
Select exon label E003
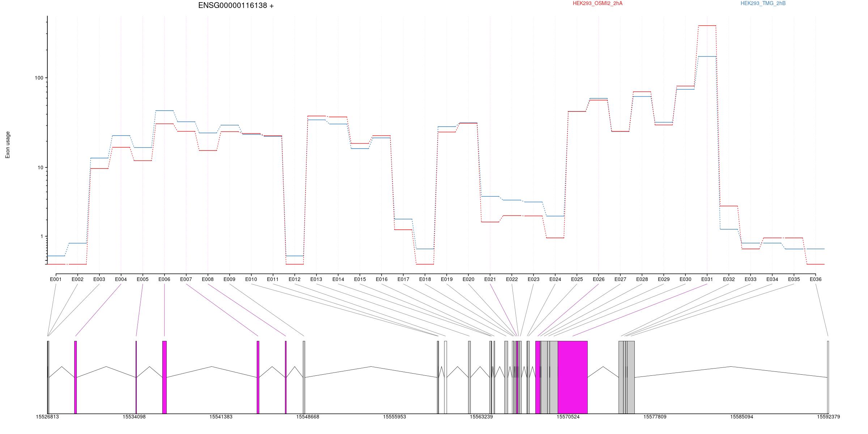point(99,279)
